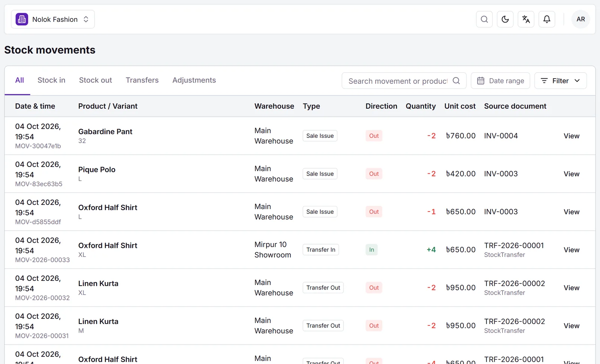Click the Source document column header
The width and height of the screenshot is (600, 364).
click(515, 106)
